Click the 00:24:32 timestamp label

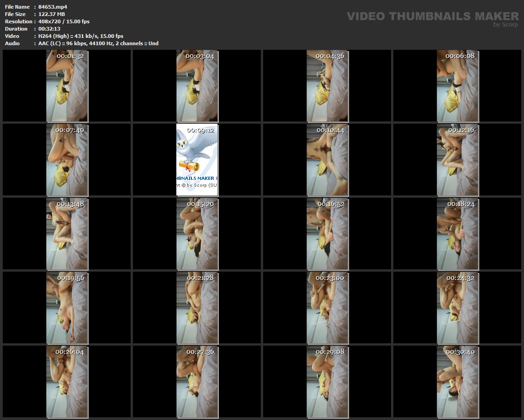click(x=461, y=278)
